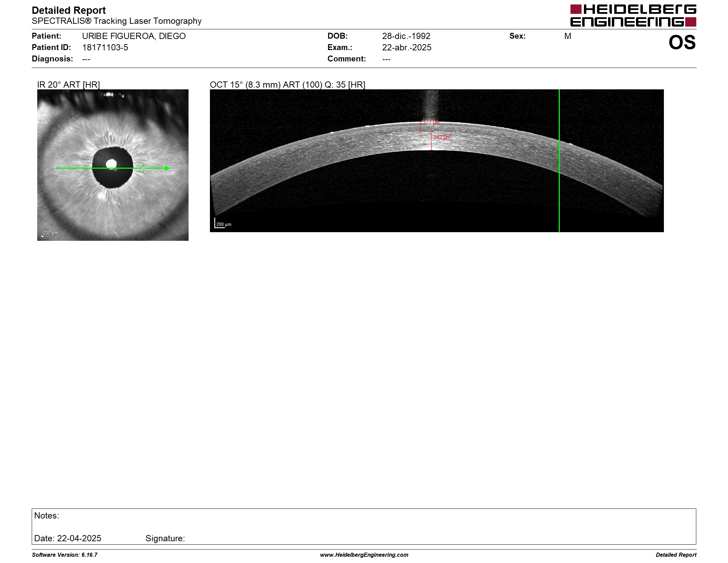Image resolution: width=728 pixels, height=563 pixels.
Task: Click the IR 20° ART [HR] caption
Action: [x=69, y=85]
